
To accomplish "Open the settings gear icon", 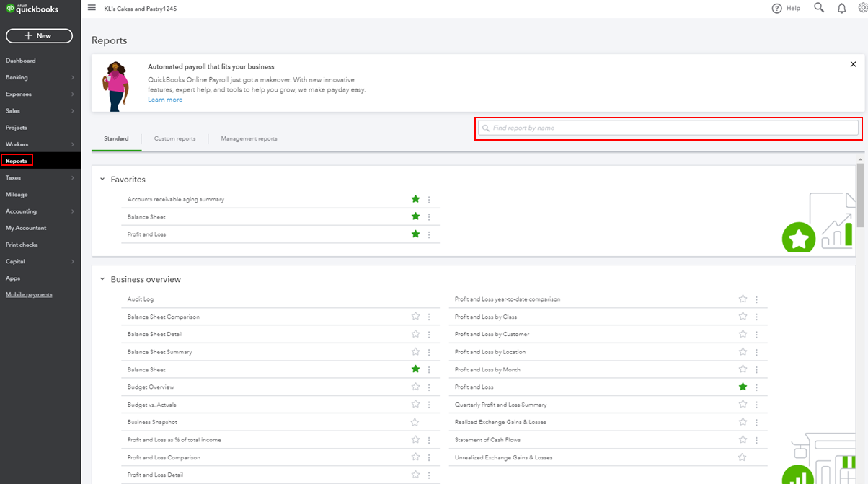I will 863,9.
